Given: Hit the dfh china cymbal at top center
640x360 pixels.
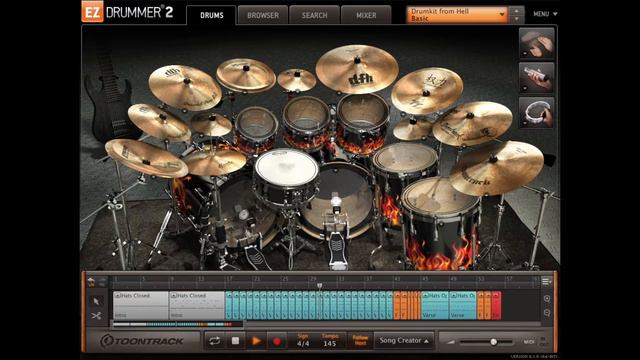Looking at the screenshot, I should coord(357,69).
